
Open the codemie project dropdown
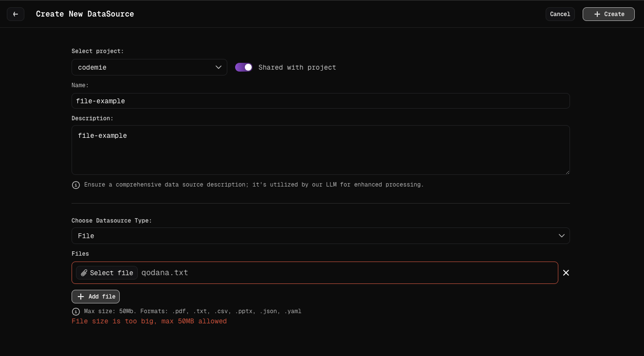click(x=149, y=67)
